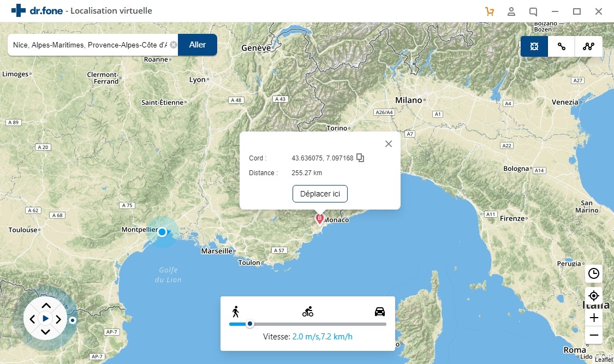Click the Nice location search box
The image size is (614, 364).
pos(90,45)
